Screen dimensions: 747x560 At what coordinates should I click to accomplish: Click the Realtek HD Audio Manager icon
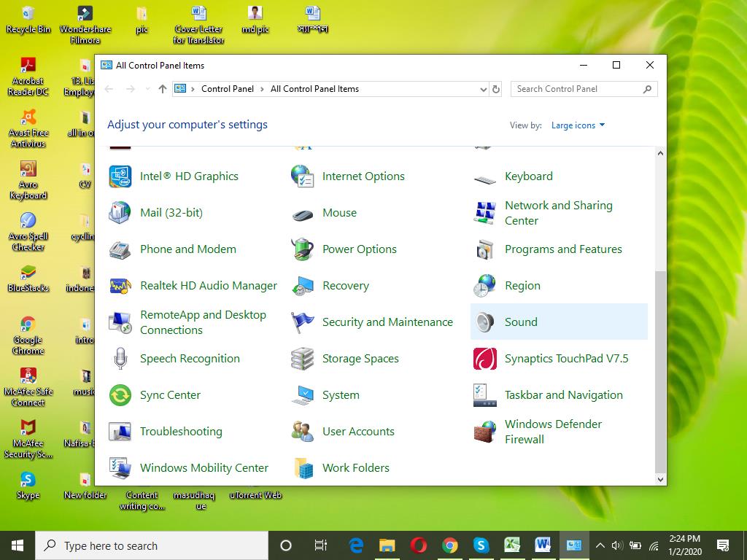120,286
